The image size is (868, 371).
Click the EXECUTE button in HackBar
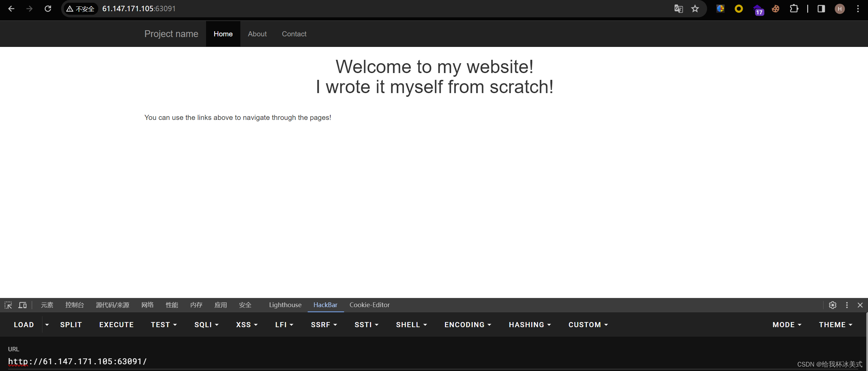(x=116, y=324)
